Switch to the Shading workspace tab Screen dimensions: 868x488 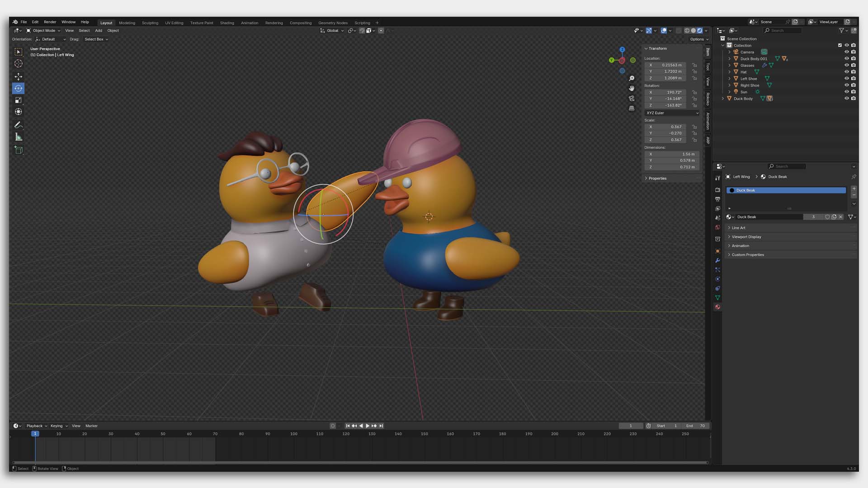(x=227, y=23)
